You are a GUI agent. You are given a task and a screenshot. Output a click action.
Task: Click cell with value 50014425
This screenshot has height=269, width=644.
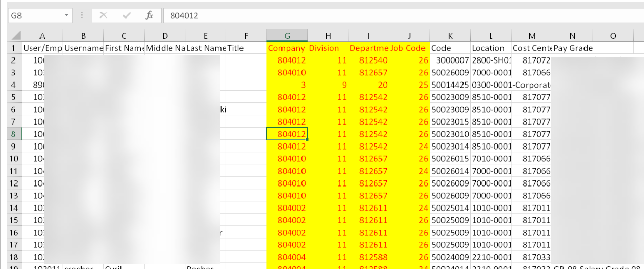tap(450, 85)
